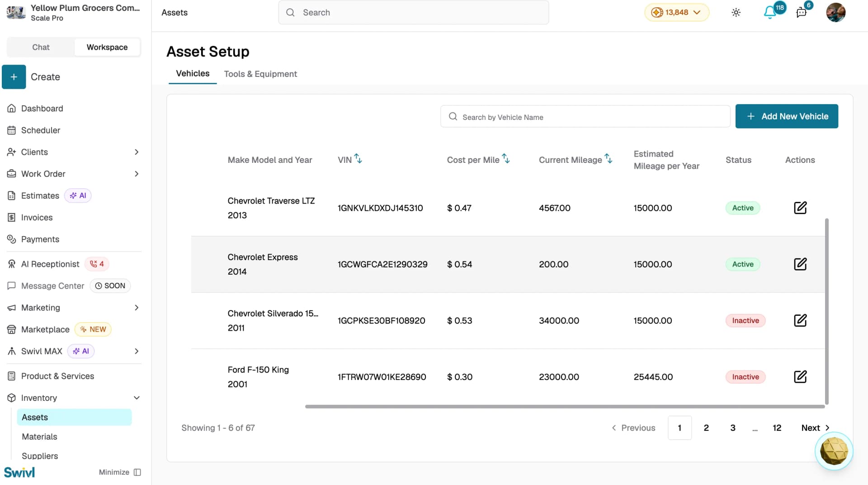Open user profile avatar
The image size is (868, 485).
pyautogui.click(x=835, y=13)
